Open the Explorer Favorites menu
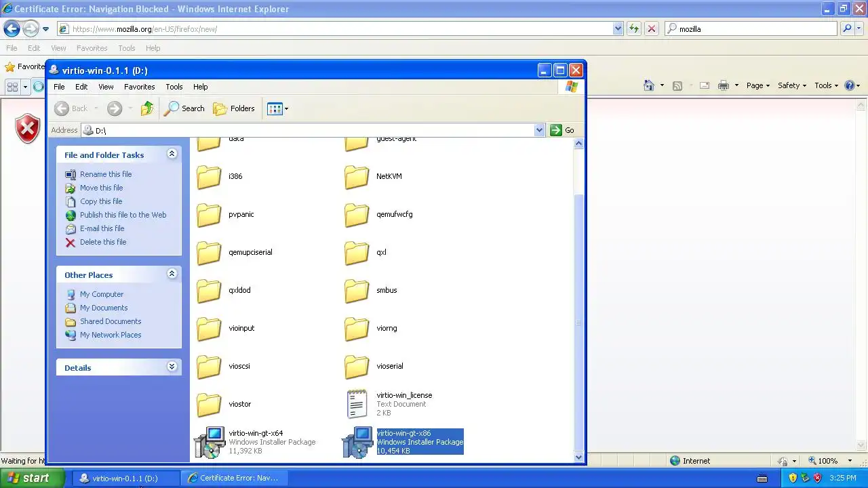The image size is (868, 488). tap(140, 87)
